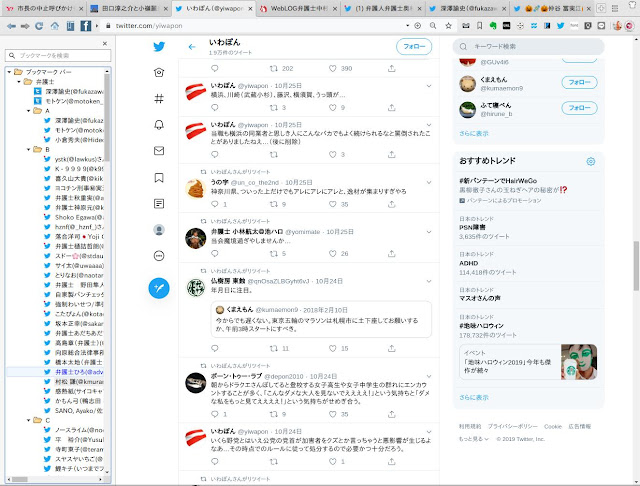This screenshot has height=486, width=640.
Task: Reply to the うの字 tweet
Action: (215, 204)
